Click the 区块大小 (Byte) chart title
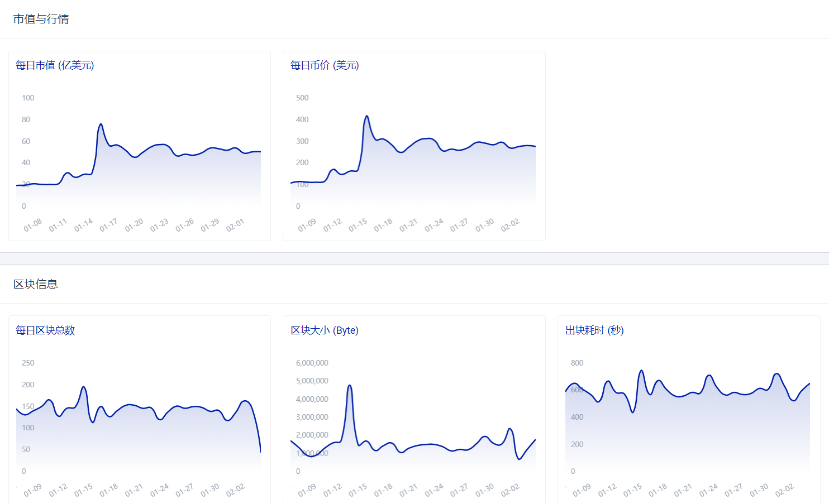829x504 pixels. tap(325, 330)
